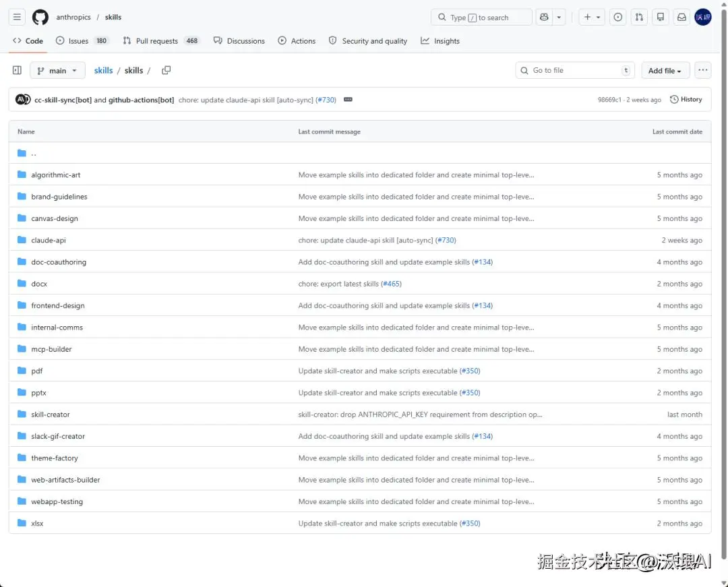Open the pull requests icon in header
This screenshot has width=728, height=587.
(639, 17)
